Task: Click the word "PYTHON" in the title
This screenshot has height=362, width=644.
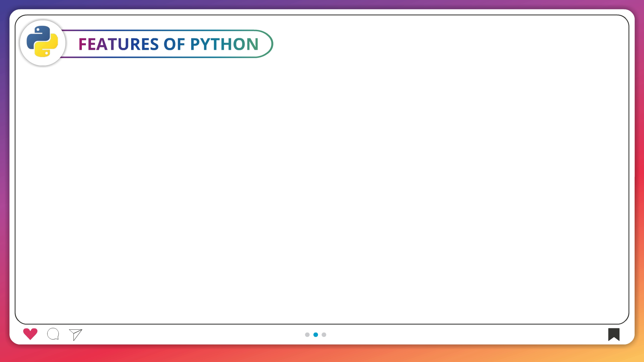Action: coord(224,44)
